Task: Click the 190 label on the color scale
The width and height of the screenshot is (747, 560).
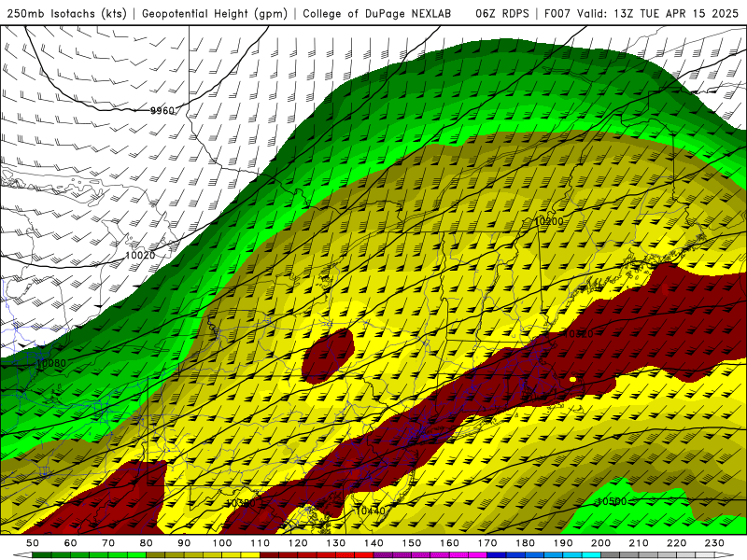Action: 563,543
